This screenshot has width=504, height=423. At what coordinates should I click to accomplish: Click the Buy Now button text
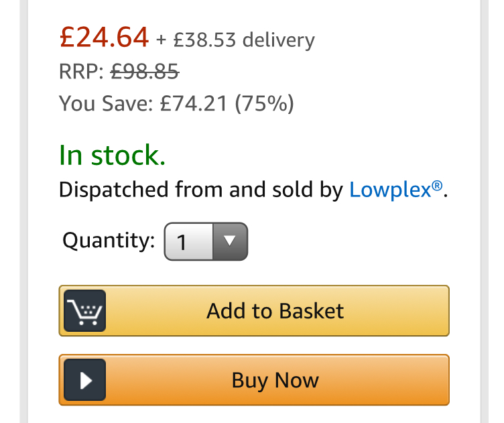pos(275,380)
